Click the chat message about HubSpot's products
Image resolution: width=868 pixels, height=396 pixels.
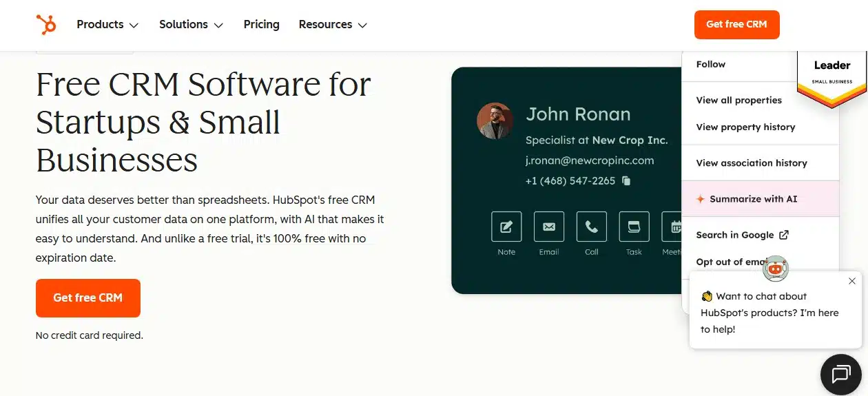click(769, 313)
